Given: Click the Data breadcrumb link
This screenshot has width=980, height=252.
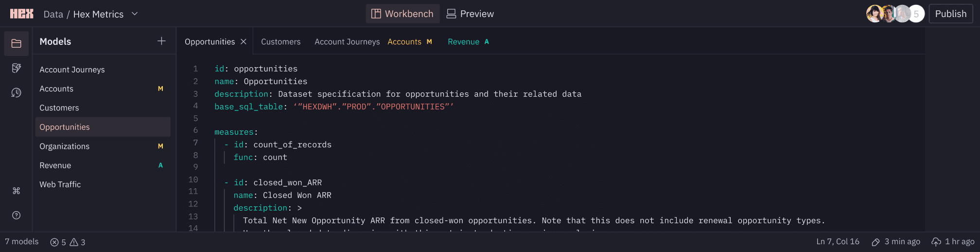Looking at the screenshot, I should (53, 15).
